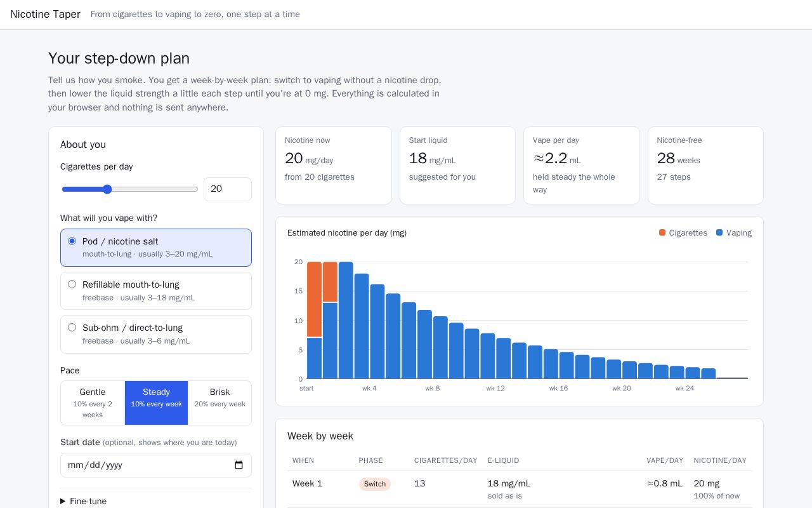This screenshot has height=508, width=812.
Task: Click the CIGARETTES/DAY column header
Action: 445,460
